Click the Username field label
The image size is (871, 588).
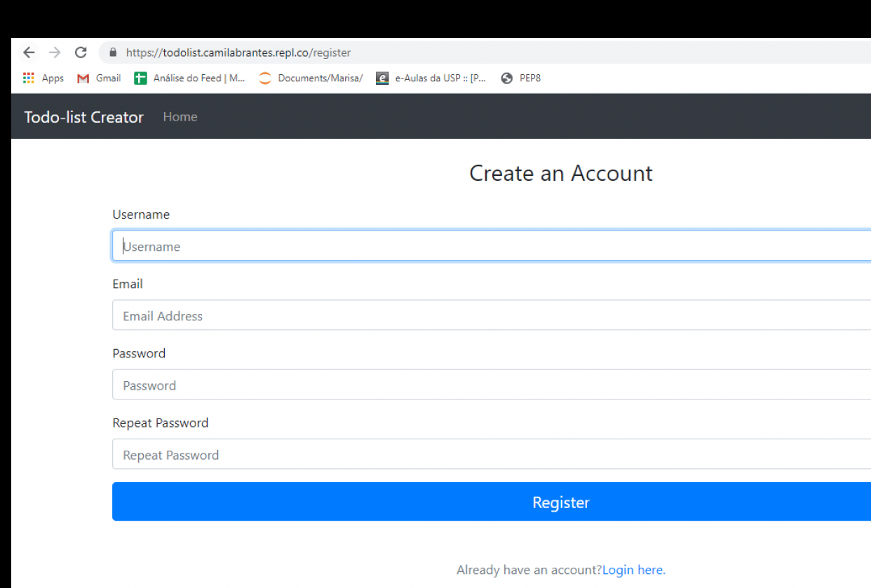click(x=141, y=214)
